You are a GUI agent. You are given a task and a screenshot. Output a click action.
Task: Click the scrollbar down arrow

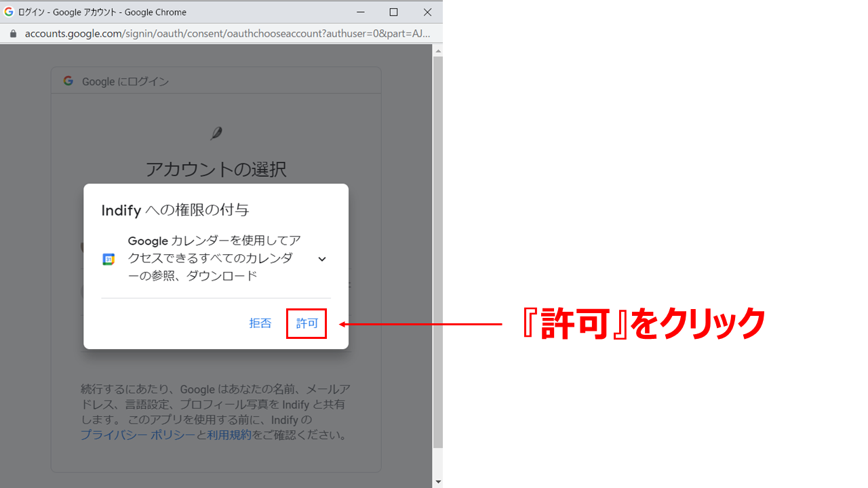click(x=437, y=481)
